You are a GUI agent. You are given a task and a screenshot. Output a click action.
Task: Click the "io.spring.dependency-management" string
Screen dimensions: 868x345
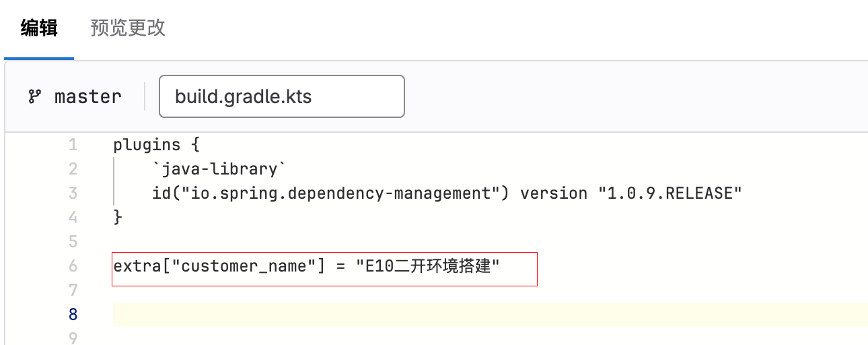click(336, 193)
